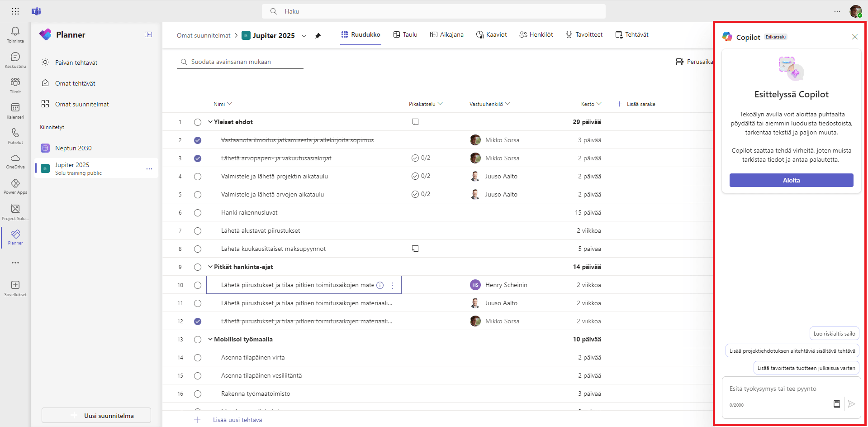
Task: Open the Copilot prompt guide icon
Action: (x=837, y=403)
